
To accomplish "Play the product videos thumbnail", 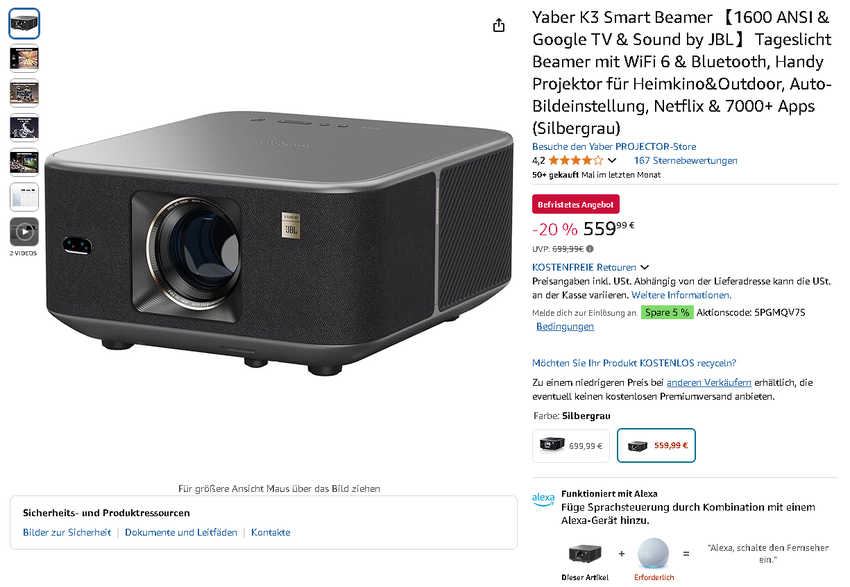I will (24, 232).
